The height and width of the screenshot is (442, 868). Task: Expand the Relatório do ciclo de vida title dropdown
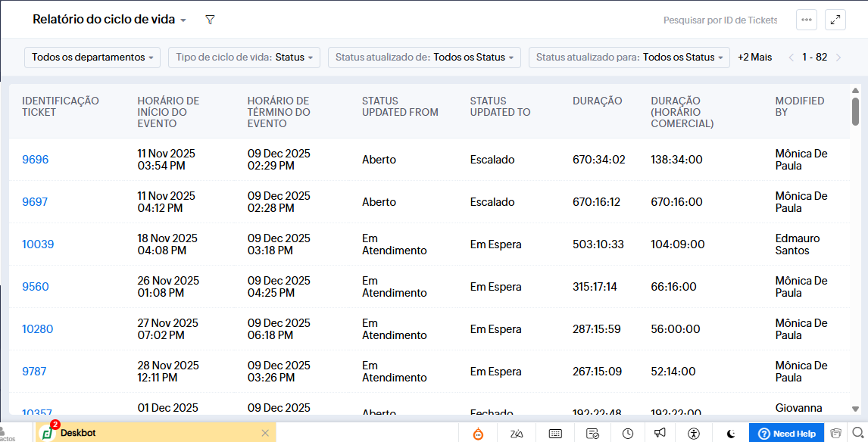186,20
